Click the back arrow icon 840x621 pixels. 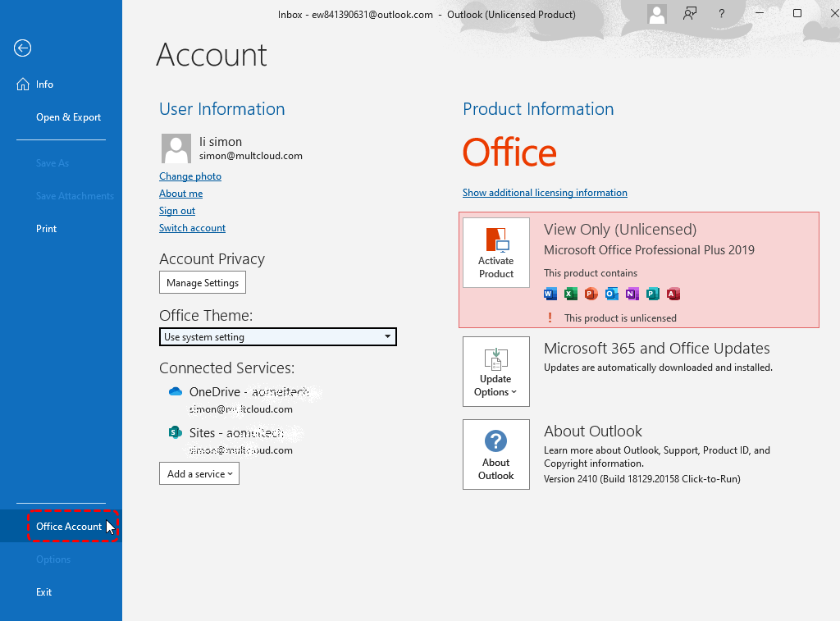[x=22, y=48]
